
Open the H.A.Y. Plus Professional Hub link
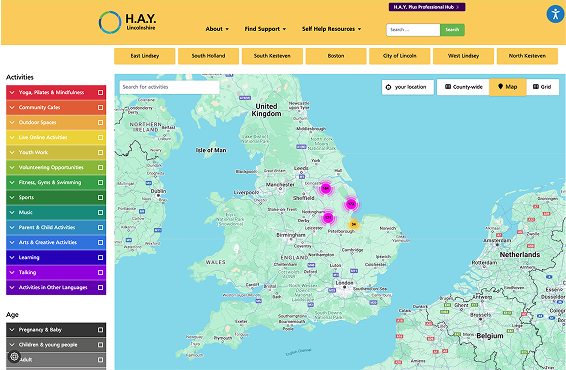pyautogui.click(x=427, y=7)
